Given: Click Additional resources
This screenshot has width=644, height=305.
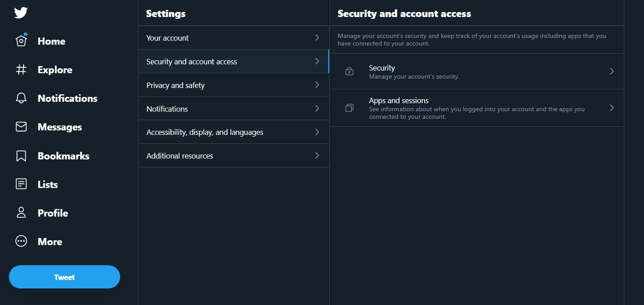Looking at the screenshot, I should [234, 155].
